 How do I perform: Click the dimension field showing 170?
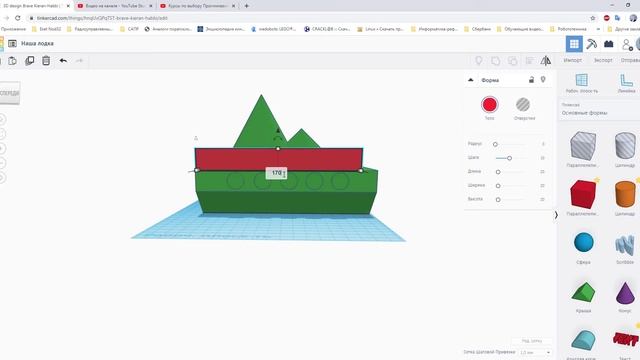277,173
